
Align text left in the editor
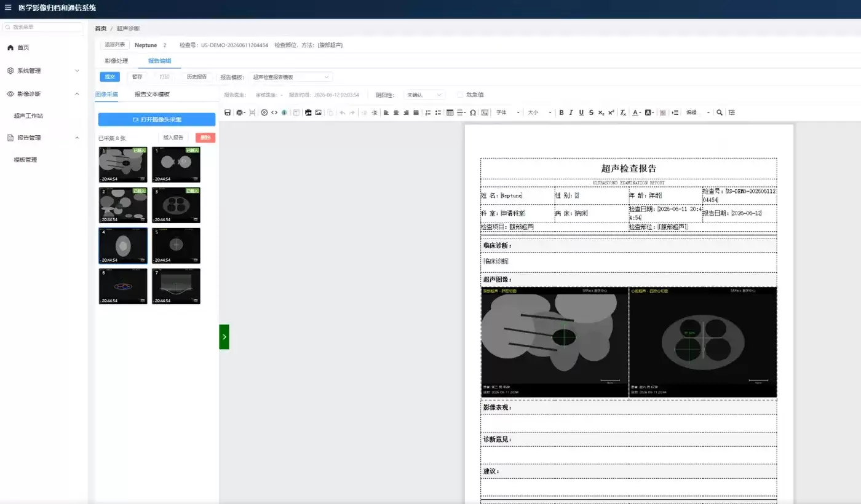click(x=386, y=112)
